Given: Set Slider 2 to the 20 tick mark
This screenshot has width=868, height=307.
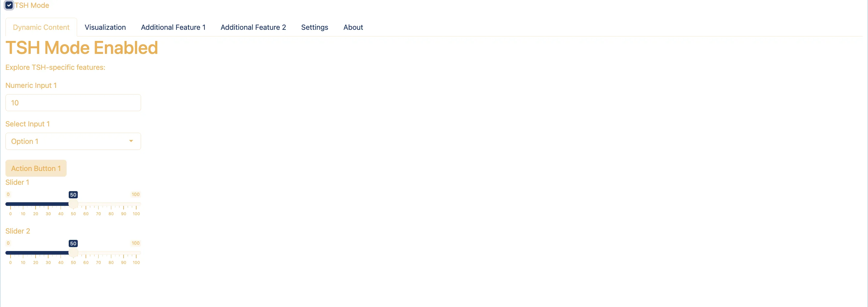Looking at the screenshot, I should 35,253.
